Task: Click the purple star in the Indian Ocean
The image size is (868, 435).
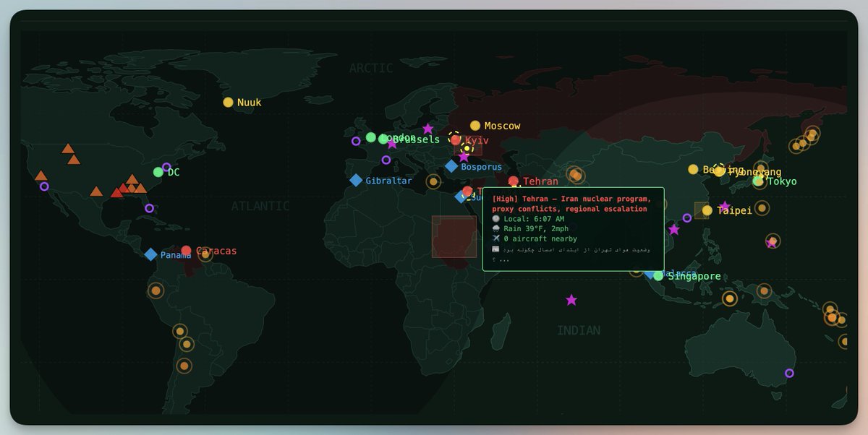Action: click(x=571, y=300)
